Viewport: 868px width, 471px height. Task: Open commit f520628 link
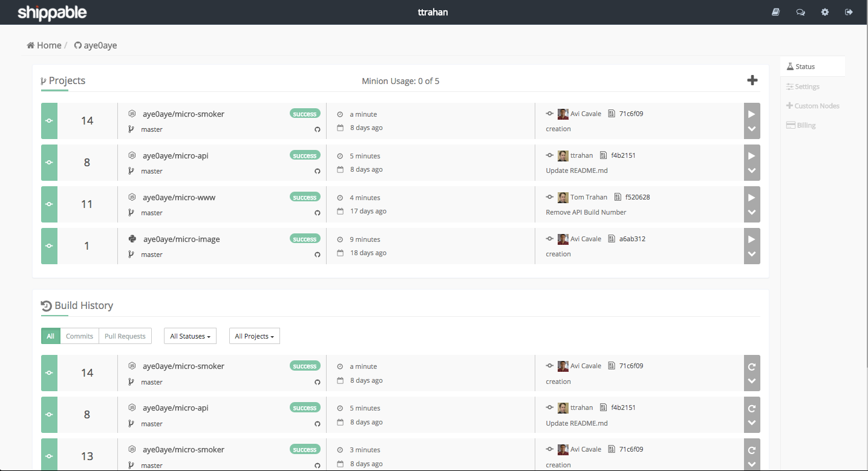pyautogui.click(x=638, y=197)
